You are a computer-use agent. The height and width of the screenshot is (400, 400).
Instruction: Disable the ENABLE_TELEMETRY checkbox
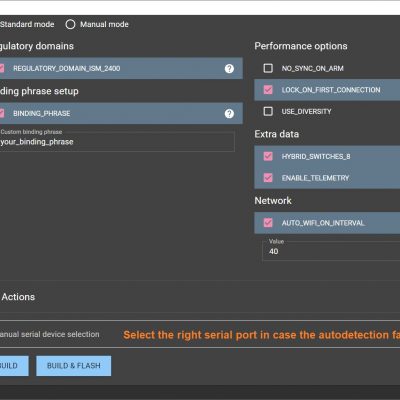[268, 178]
